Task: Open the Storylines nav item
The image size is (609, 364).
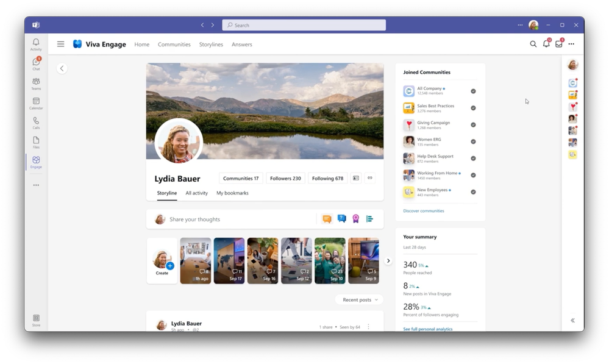Action: pos(211,45)
